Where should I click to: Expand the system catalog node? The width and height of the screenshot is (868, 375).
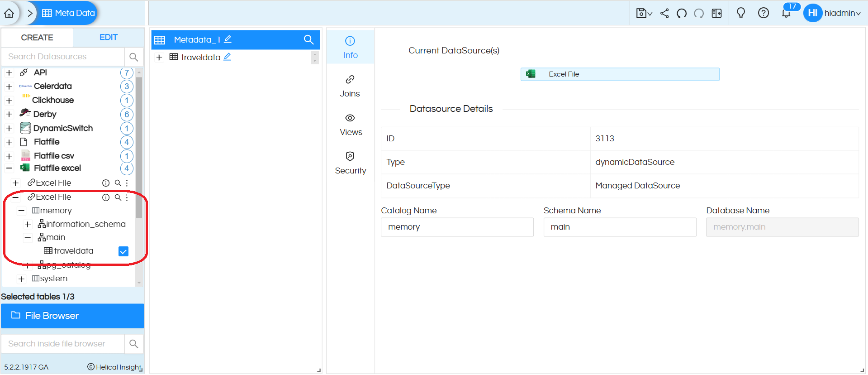click(21, 279)
